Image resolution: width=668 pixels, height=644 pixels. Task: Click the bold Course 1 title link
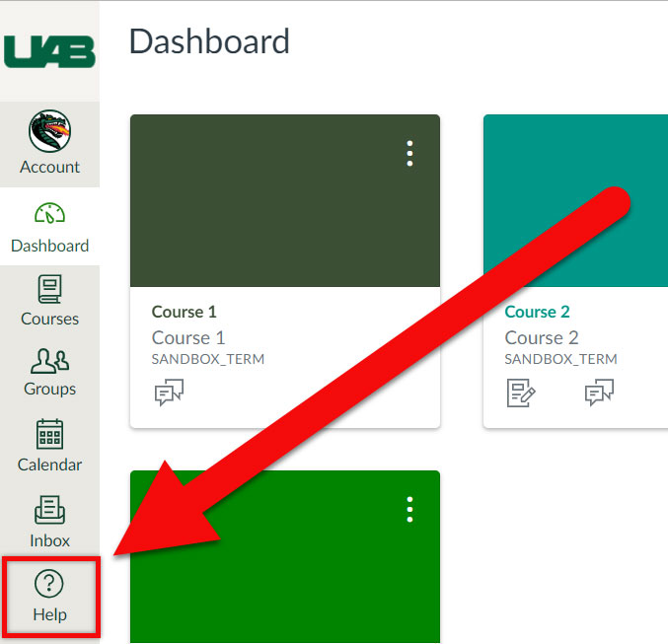tap(185, 312)
